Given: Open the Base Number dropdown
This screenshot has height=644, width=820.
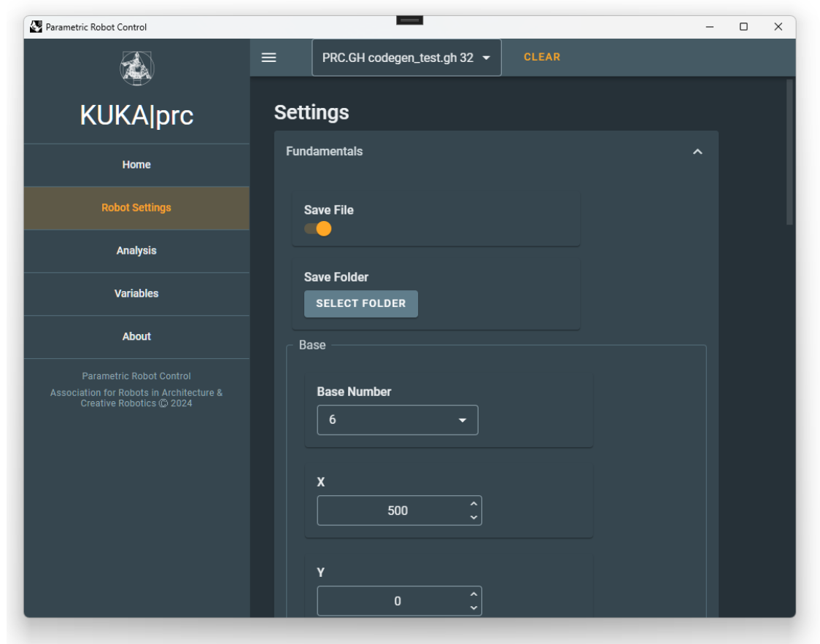Looking at the screenshot, I should tap(398, 420).
